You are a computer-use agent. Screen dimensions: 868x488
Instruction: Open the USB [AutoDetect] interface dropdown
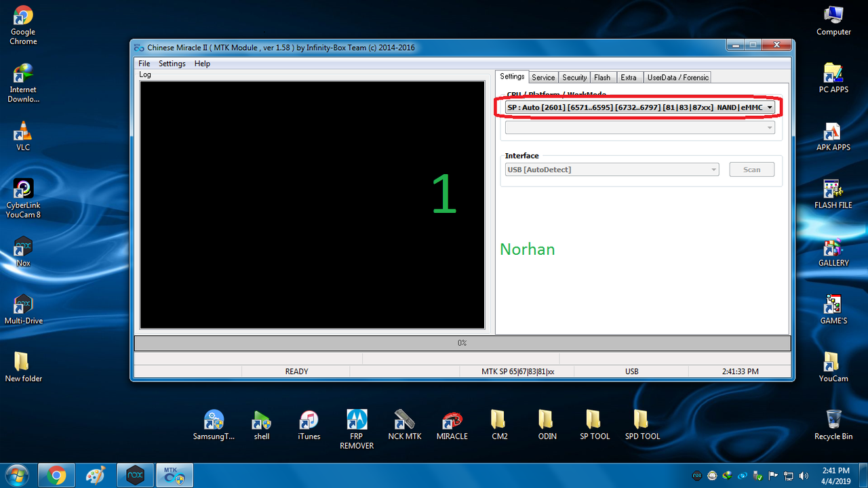(x=612, y=169)
